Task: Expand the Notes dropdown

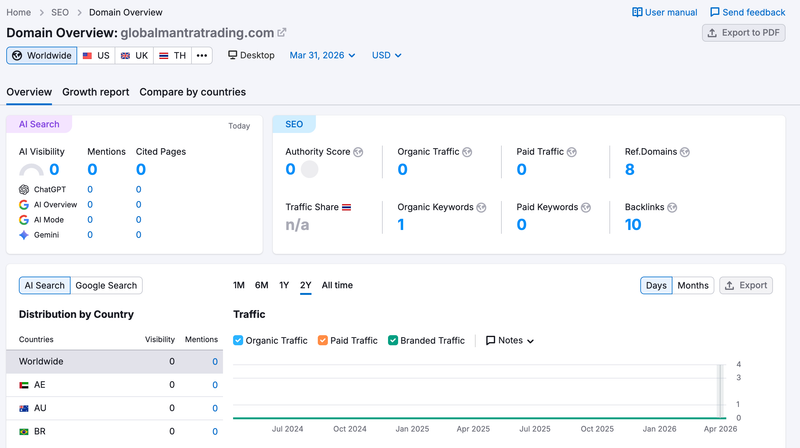Action: coord(510,340)
